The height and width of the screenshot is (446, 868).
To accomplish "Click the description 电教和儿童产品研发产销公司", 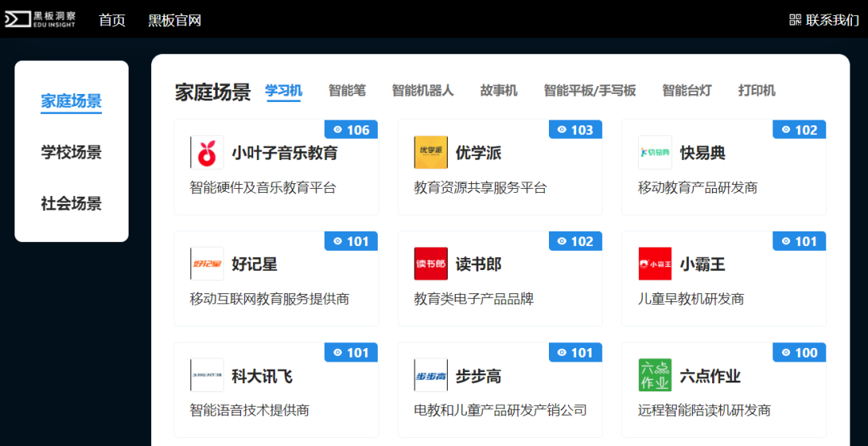I will (x=501, y=411).
